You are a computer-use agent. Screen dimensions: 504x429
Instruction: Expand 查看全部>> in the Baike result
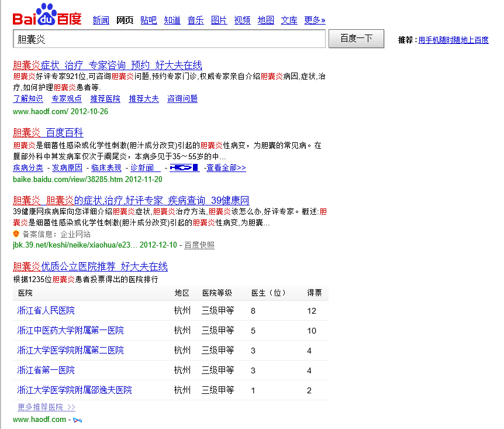tap(226, 168)
